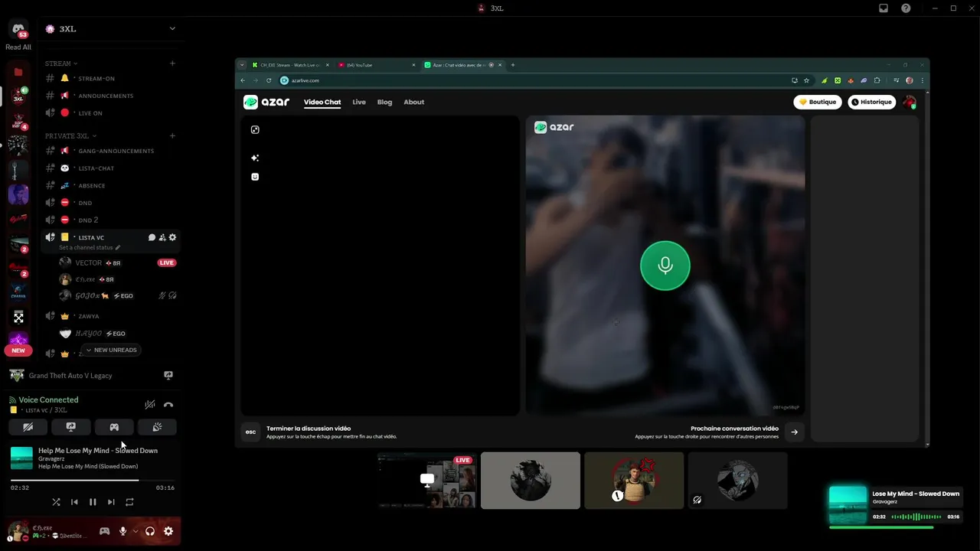Click the album art of Help Me Lose My Mind
980x551 pixels.
pyautogui.click(x=21, y=458)
